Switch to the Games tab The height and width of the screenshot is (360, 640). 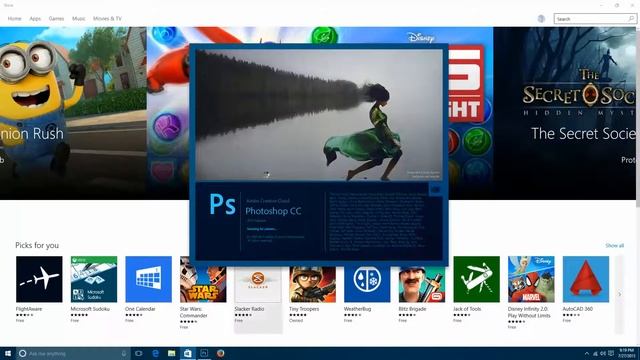56,19
